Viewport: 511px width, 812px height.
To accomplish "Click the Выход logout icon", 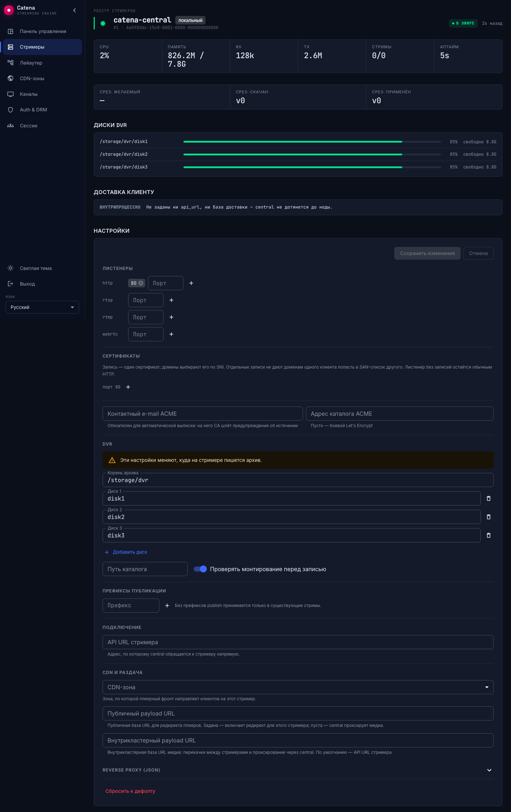I will coord(11,284).
